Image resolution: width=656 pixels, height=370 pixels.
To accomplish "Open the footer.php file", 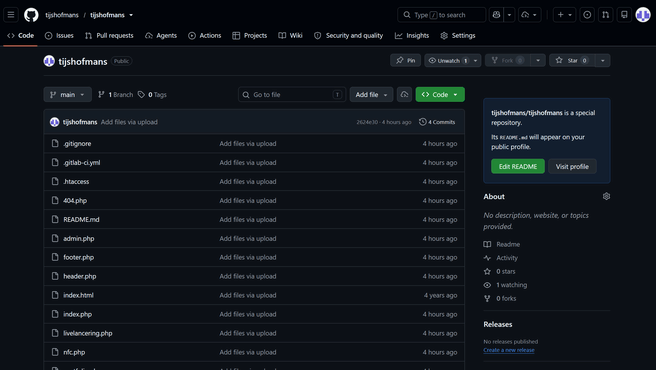I will [x=78, y=257].
